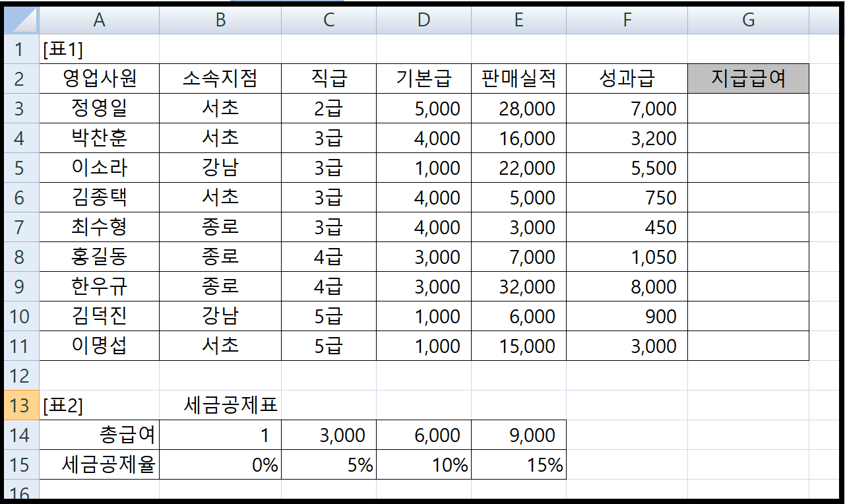Select the cell with name 박찬훈

[x=99, y=138]
